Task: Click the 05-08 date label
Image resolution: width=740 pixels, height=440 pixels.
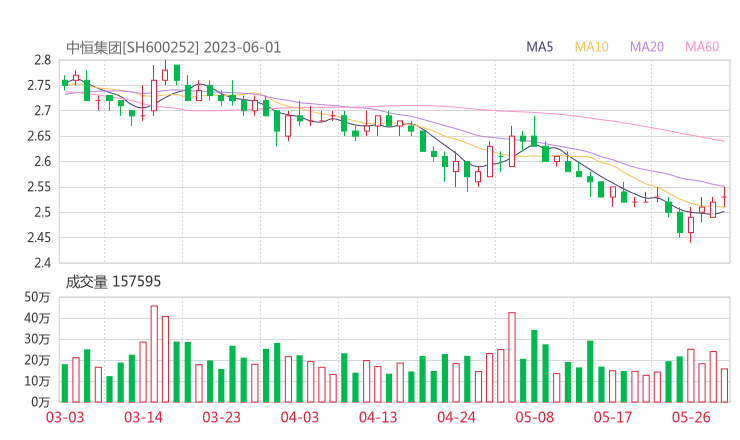Action: pyautogui.click(x=534, y=417)
